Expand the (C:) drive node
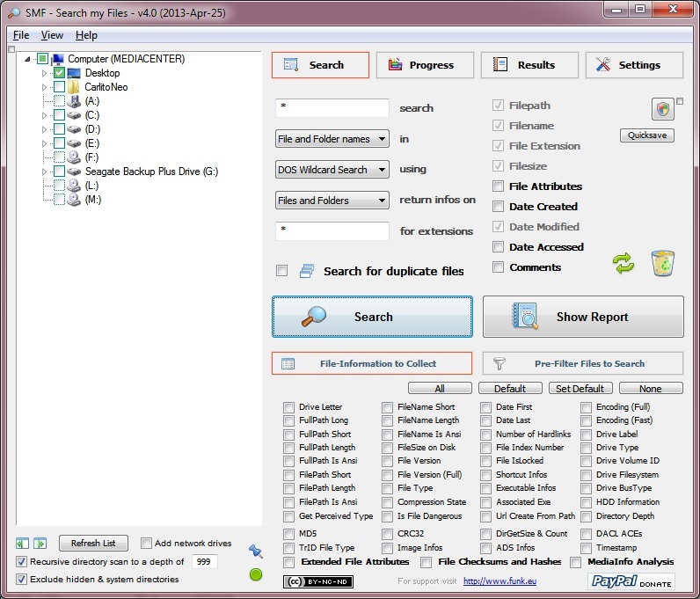700x599 pixels. (44, 115)
